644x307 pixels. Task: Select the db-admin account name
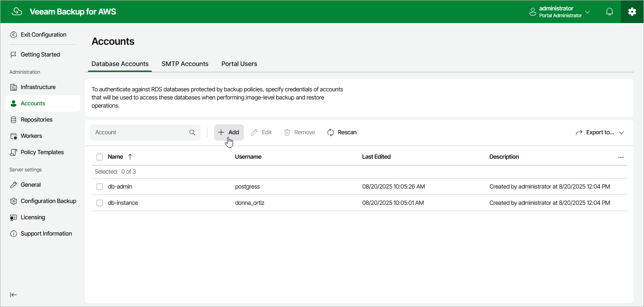pos(120,187)
